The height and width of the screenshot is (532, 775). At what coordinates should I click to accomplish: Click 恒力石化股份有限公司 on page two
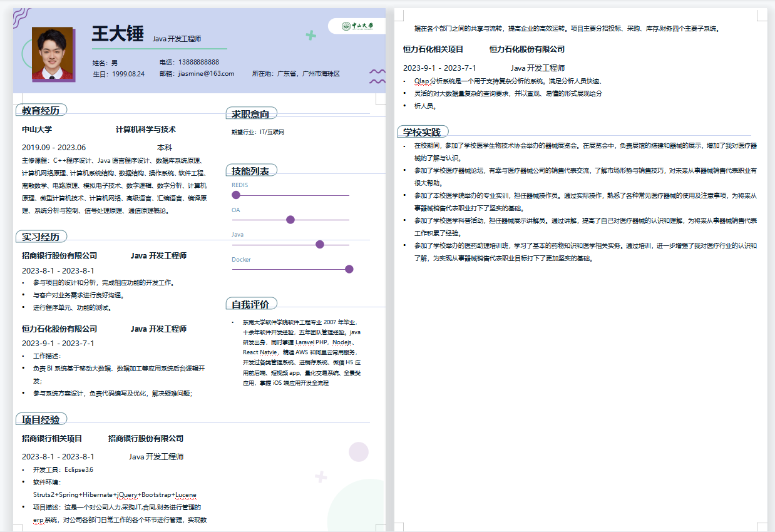527,49
